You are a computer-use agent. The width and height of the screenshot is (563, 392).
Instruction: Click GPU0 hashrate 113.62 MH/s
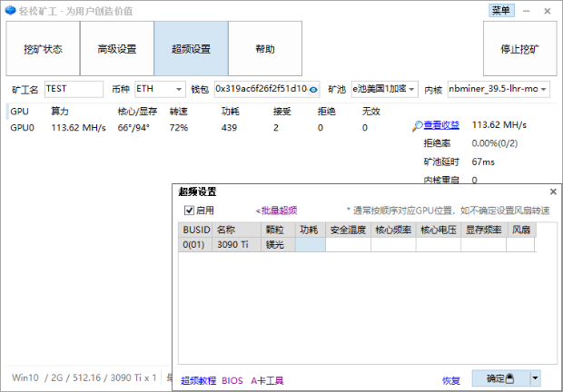(79, 128)
